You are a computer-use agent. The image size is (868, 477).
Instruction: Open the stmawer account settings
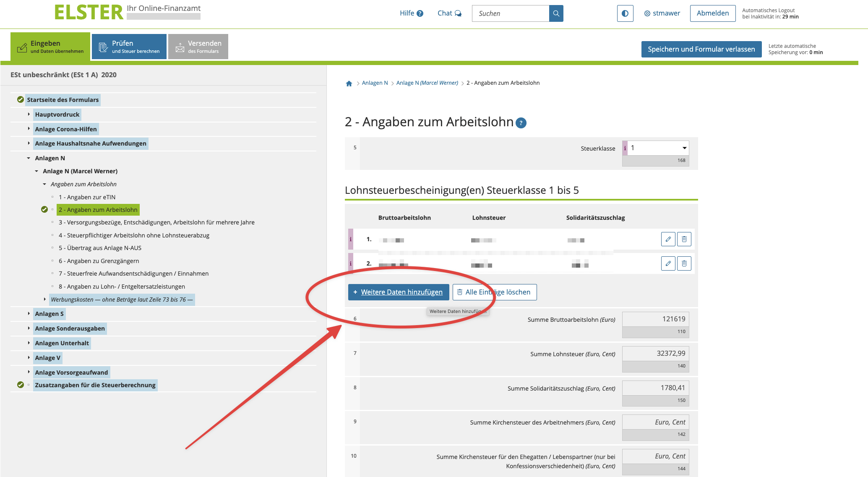pyautogui.click(x=662, y=13)
